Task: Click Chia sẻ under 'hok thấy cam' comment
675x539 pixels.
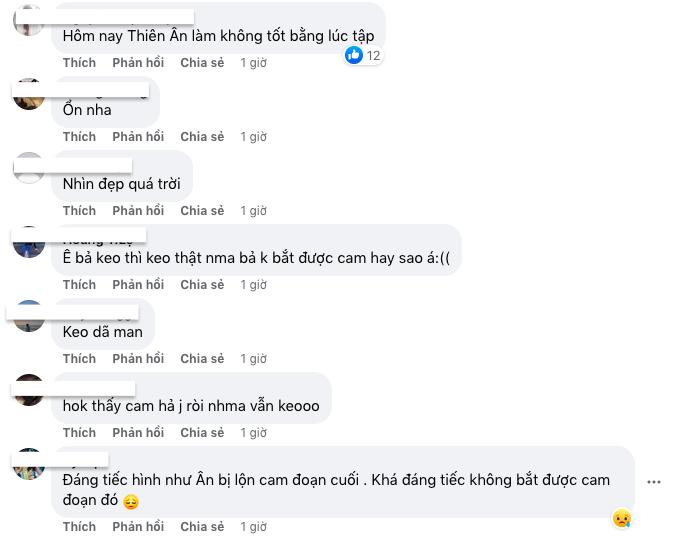Action: pyautogui.click(x=202, y=433)
